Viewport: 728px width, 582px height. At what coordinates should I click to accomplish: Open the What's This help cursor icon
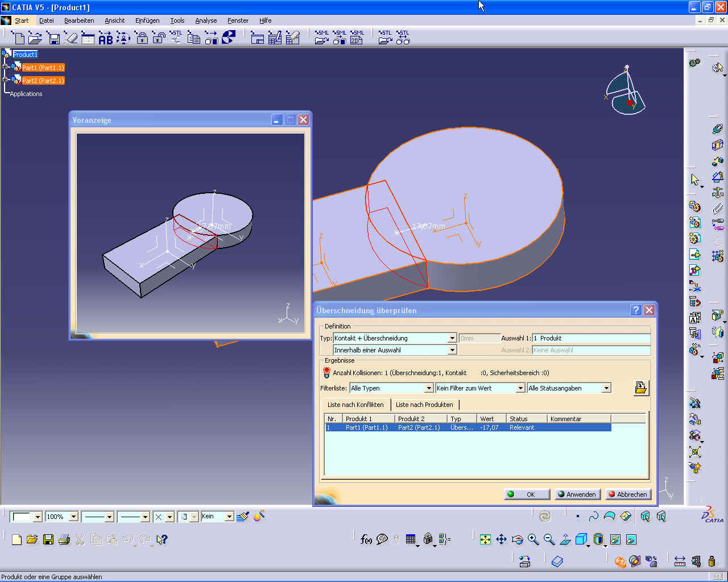162,539
